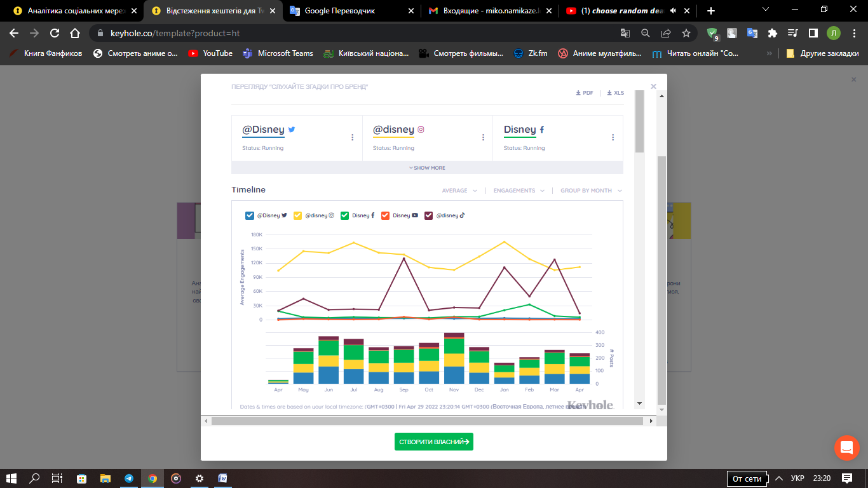Uncheck the @disney Instagram series checkbox
The width and height of the screenshot is (868, 488).
[298, 215]
